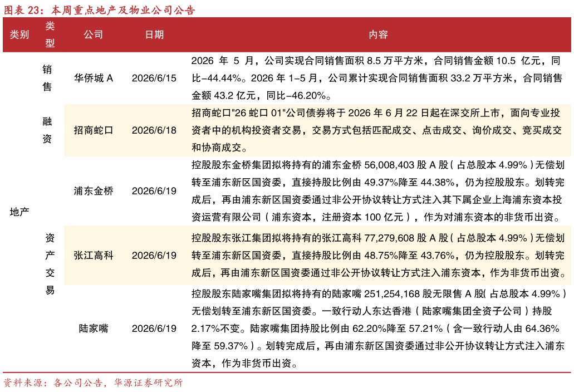
Task: Click the 2026/6/19 date in 陆家嘴 row
Action: 154,329
